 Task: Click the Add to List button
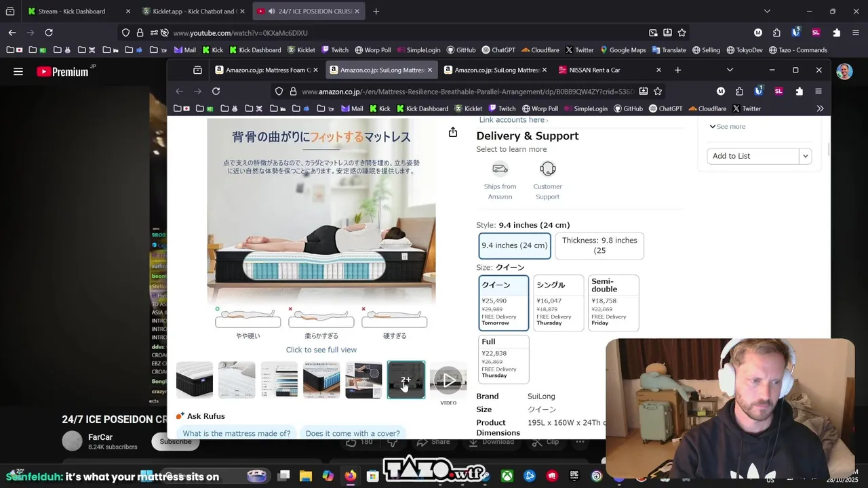click(753, 156)
